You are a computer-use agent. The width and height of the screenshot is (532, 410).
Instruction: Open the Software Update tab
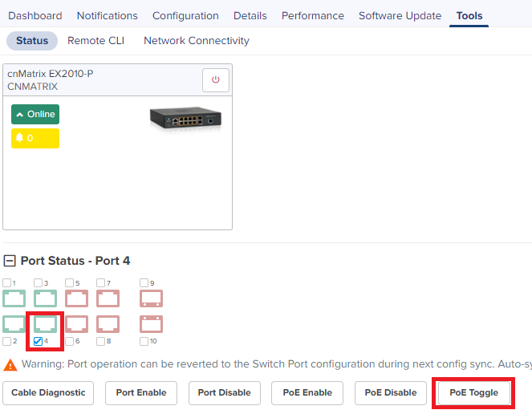click(x=400, y=15)
